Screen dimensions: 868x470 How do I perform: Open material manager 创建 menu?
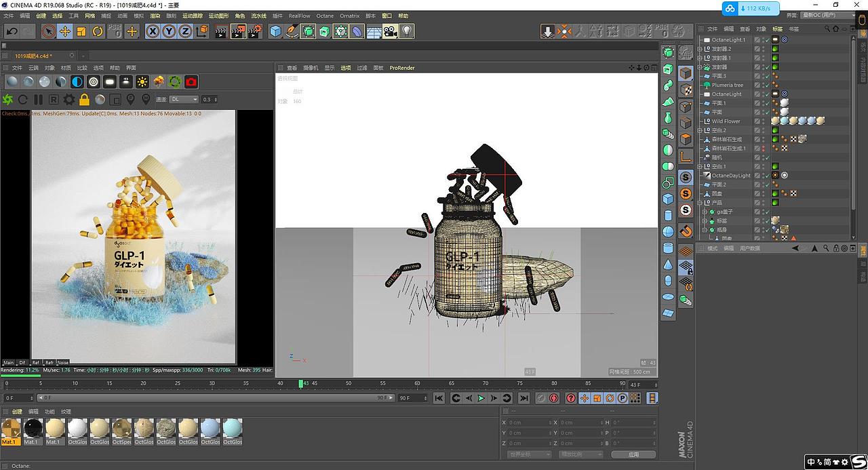pyautogui.click(x=16, y=412)
